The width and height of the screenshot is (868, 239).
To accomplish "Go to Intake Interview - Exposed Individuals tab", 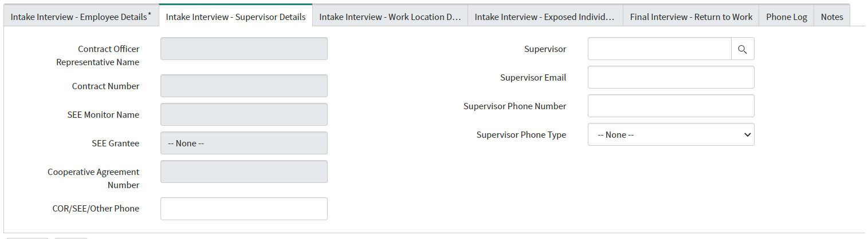I will [544, 17].
